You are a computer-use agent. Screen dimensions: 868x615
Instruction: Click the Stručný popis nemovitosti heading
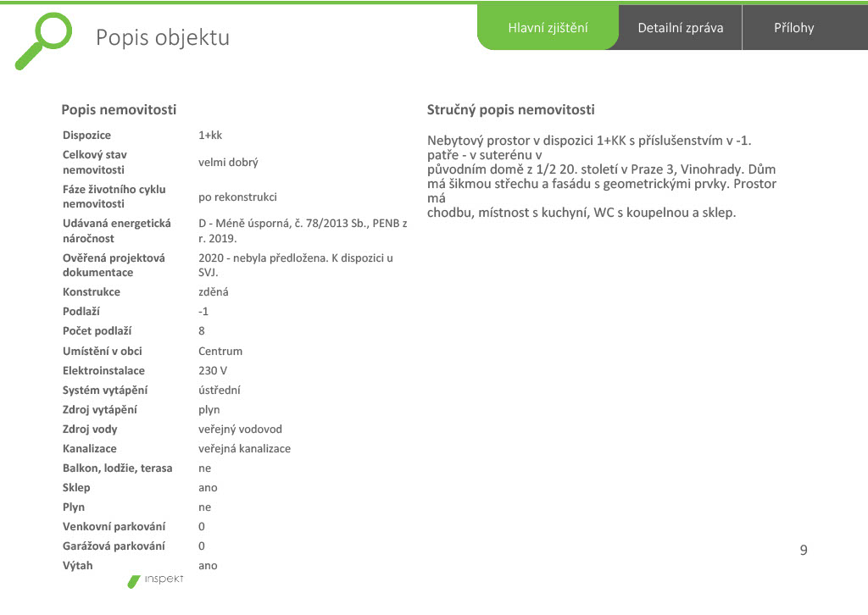click(x=511, y=109)
